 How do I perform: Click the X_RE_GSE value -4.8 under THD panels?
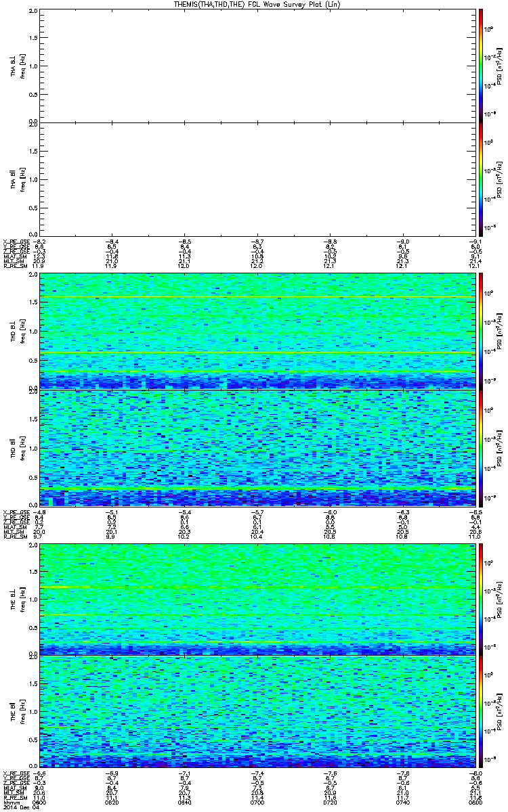point(41,511)
